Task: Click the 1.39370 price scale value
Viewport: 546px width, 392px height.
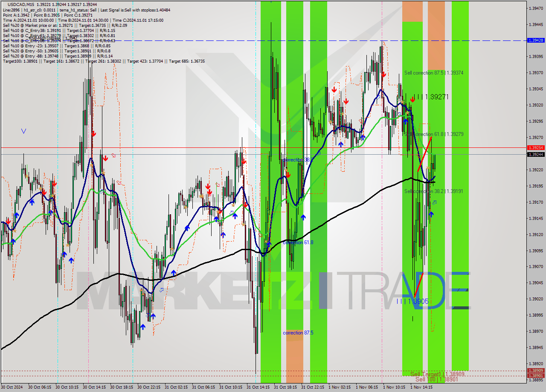Action: click(x=536, y=73)
